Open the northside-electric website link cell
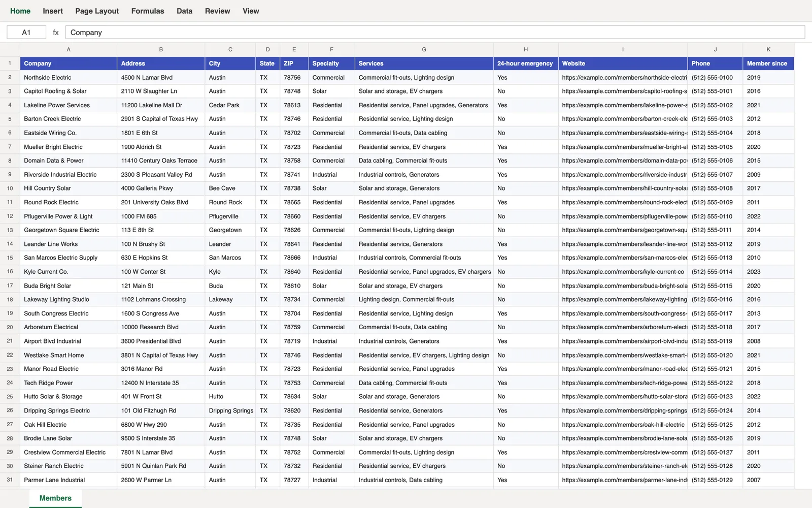Screen dimensions: 812x508 [623, 78]
